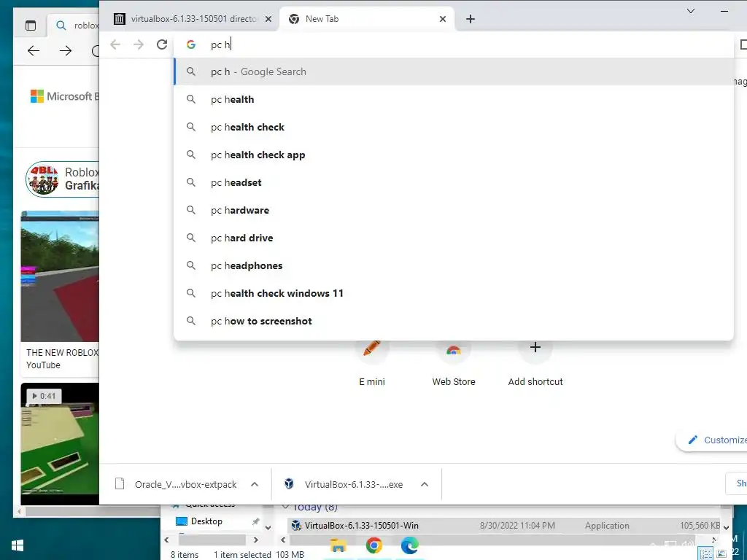
Task: Open Windows Start menu
Action: click(18, 545)
